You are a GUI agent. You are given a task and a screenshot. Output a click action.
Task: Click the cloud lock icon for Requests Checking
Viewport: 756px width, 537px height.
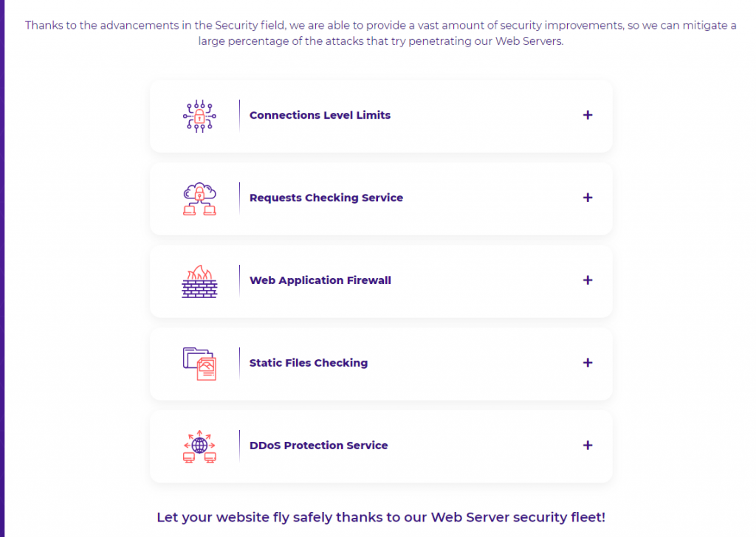[199, 198]
